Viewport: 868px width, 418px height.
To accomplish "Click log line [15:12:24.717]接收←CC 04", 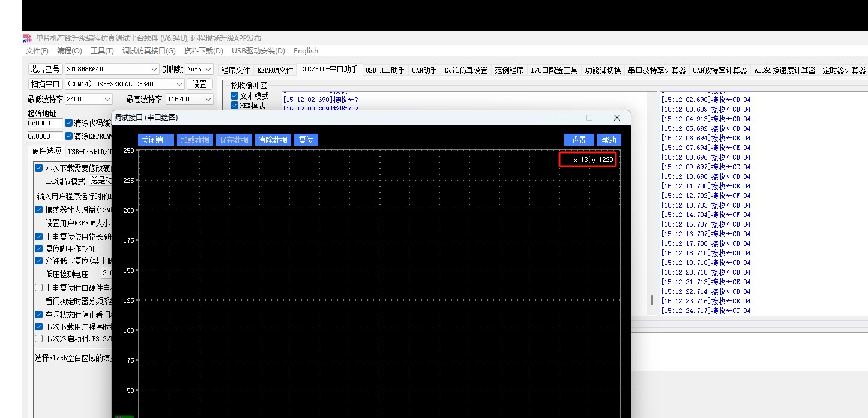I will tap(706, 311).
